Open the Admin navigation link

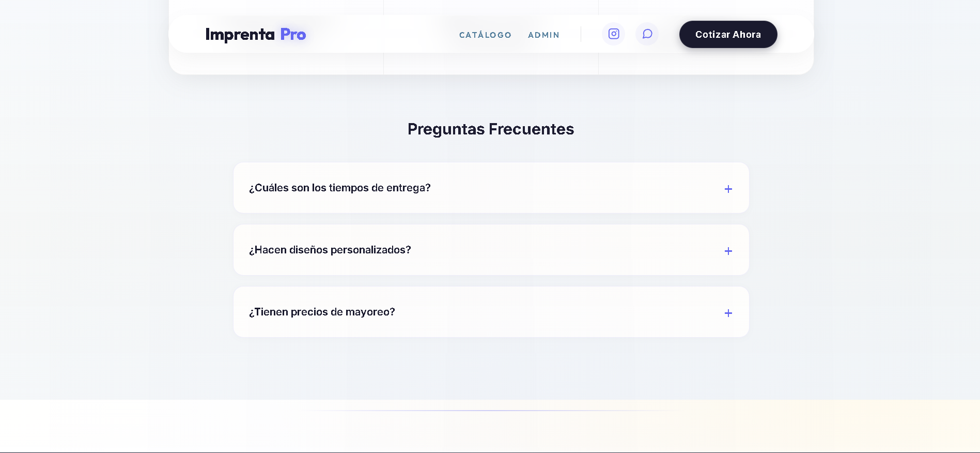[543, 35]
